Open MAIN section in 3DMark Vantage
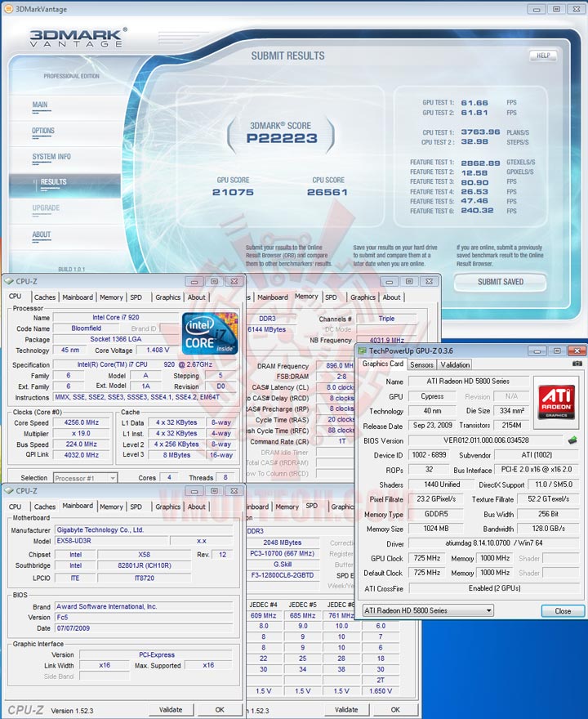Viewport: 588px width, 719px height. (40, 105)
